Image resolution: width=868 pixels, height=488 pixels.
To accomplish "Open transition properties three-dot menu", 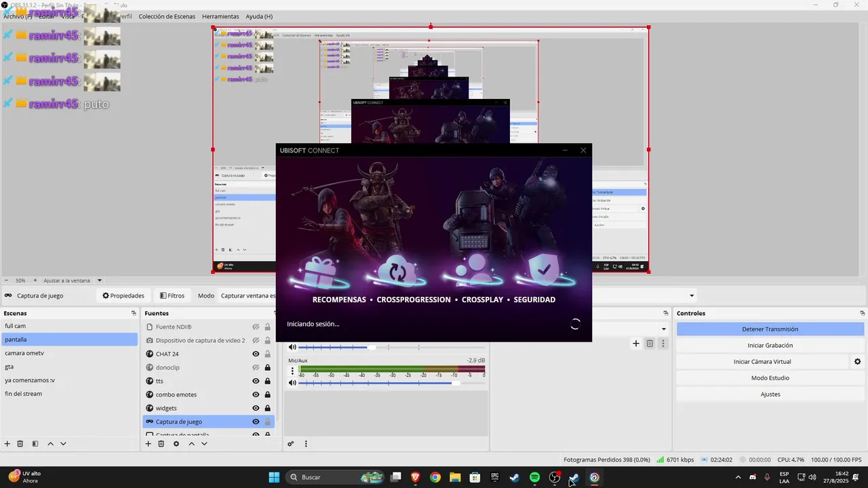I will pos(663,344).
